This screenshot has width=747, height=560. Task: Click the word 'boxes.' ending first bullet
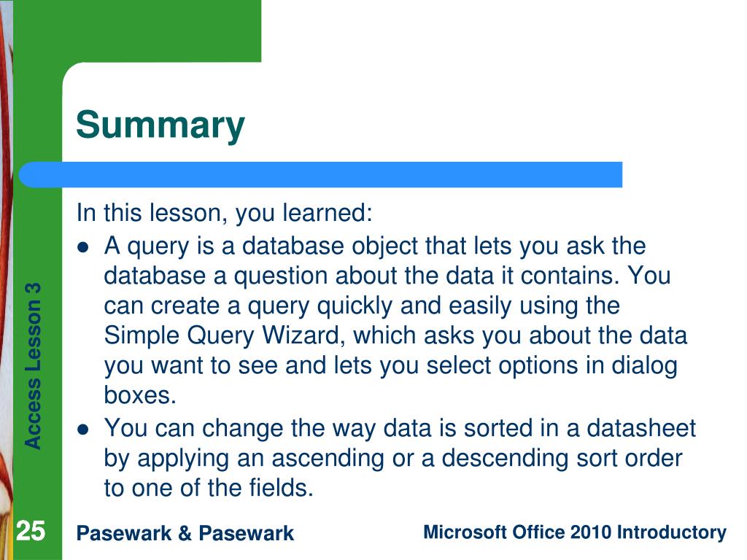pyautogui.click(x=140, y=395)
